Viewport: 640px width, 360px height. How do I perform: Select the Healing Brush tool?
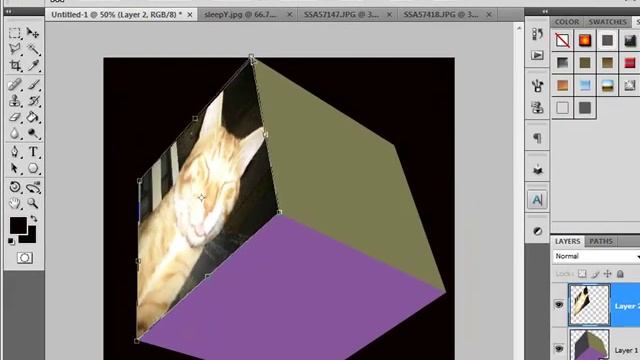click(x=15, y=84)
